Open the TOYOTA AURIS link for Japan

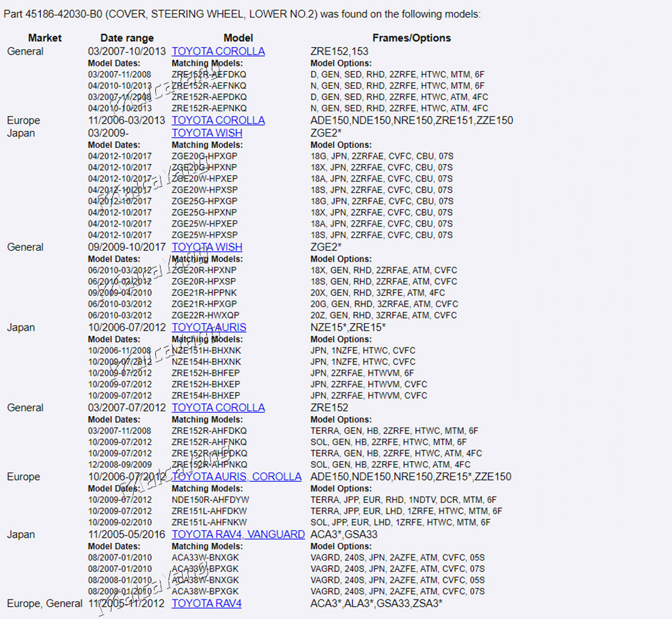pyautogui.click(x=209, y=327)
